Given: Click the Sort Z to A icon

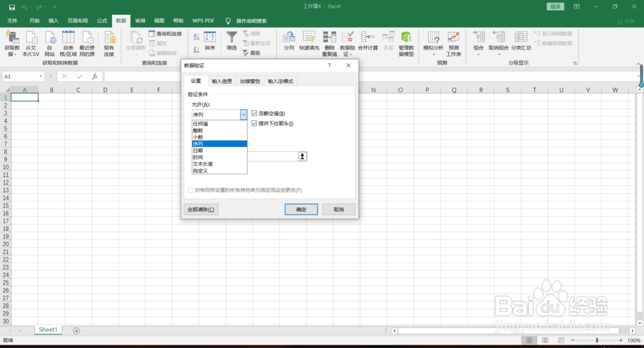Looking at the screenshot, I should coord(196,50).
